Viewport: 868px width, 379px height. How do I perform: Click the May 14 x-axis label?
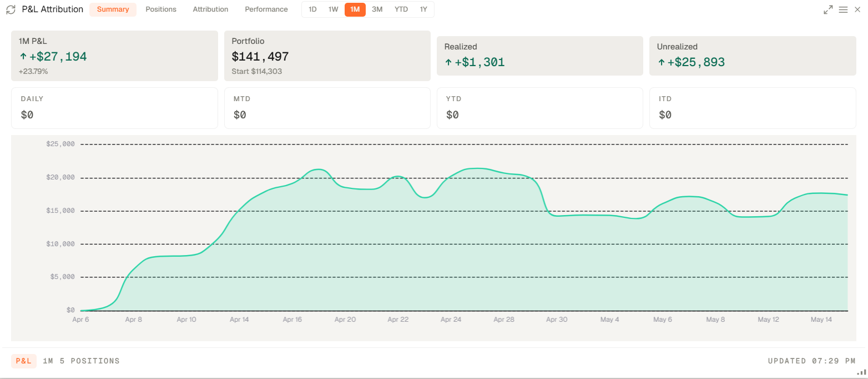point(821,320)
